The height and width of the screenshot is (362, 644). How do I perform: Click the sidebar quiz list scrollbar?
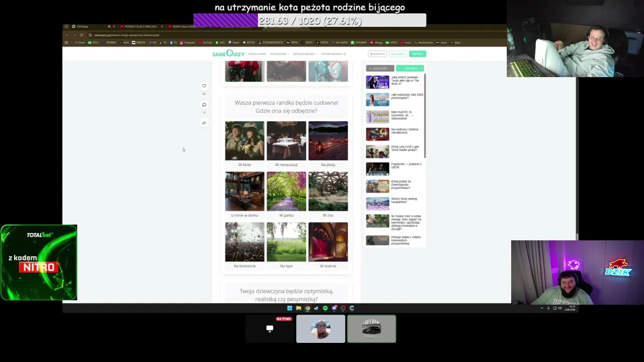tap(425, 116)
